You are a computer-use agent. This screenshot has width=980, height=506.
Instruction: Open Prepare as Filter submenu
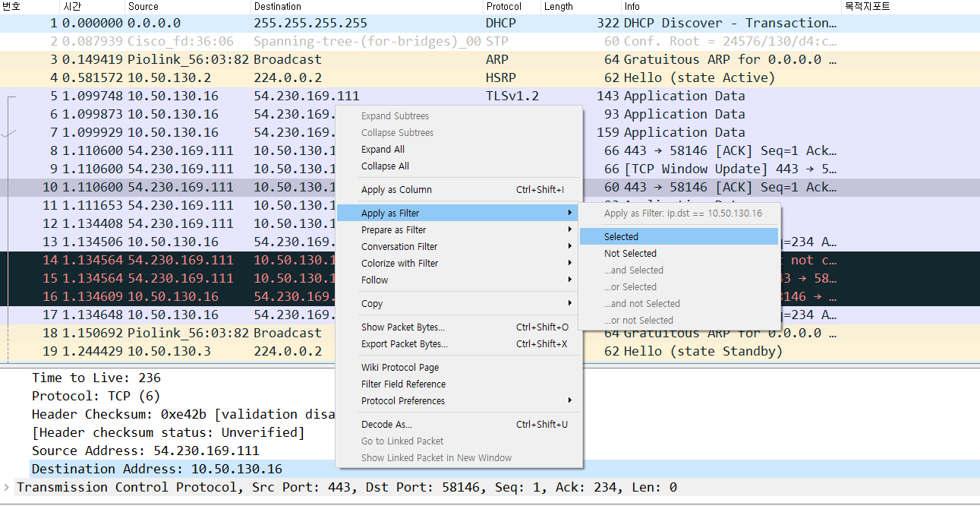(x=458, y=230)
